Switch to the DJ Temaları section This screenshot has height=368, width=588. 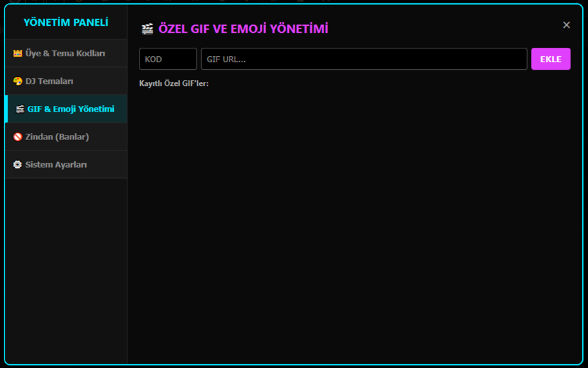click(x=67, y=81)
